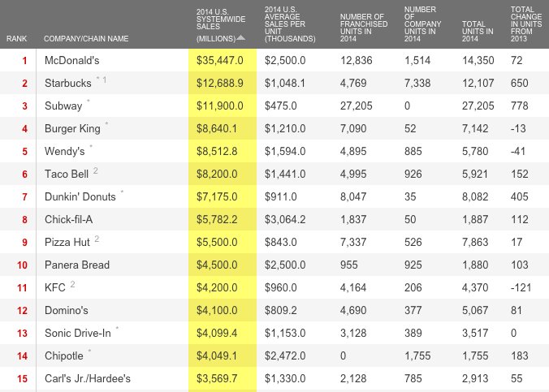
Task: Click the 8,047 franchised units cell
Action: 353,196
